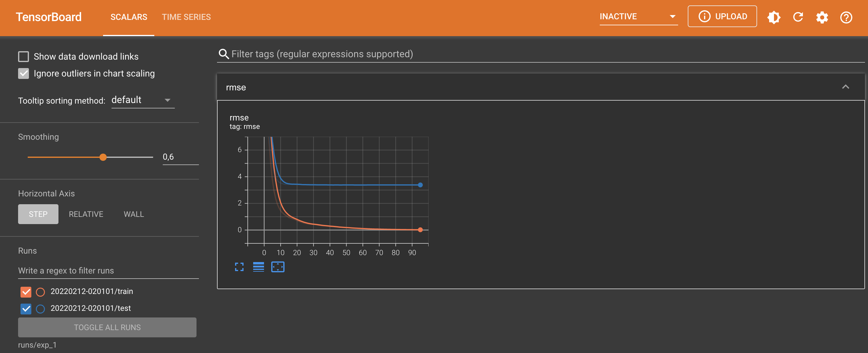This screenshot has height=353, width=868.
Task: Uncheck the 20220212-020101/test run
Action: [25, 308]
